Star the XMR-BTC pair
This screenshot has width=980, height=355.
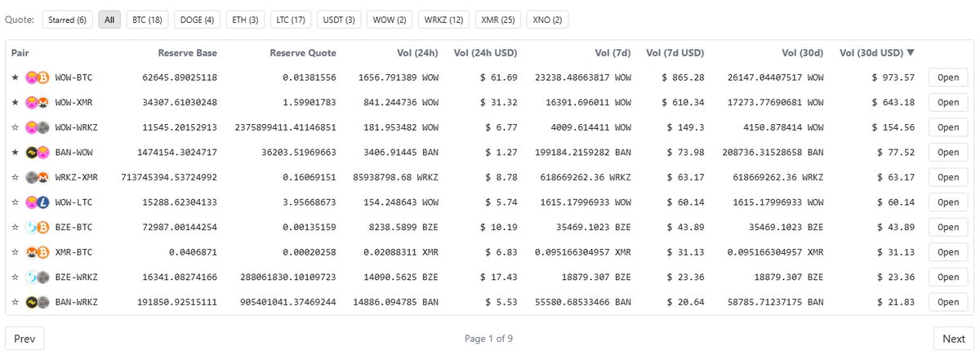tap(15, 252)
